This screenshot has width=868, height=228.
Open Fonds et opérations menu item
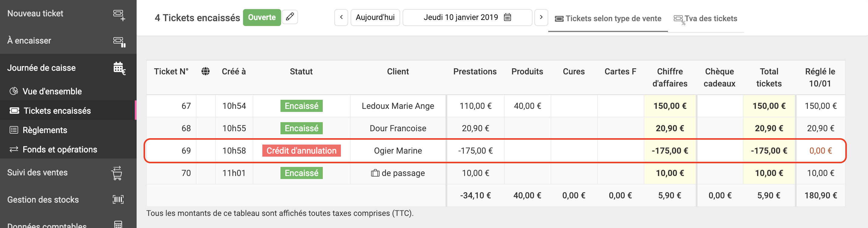tap(60, 149)
